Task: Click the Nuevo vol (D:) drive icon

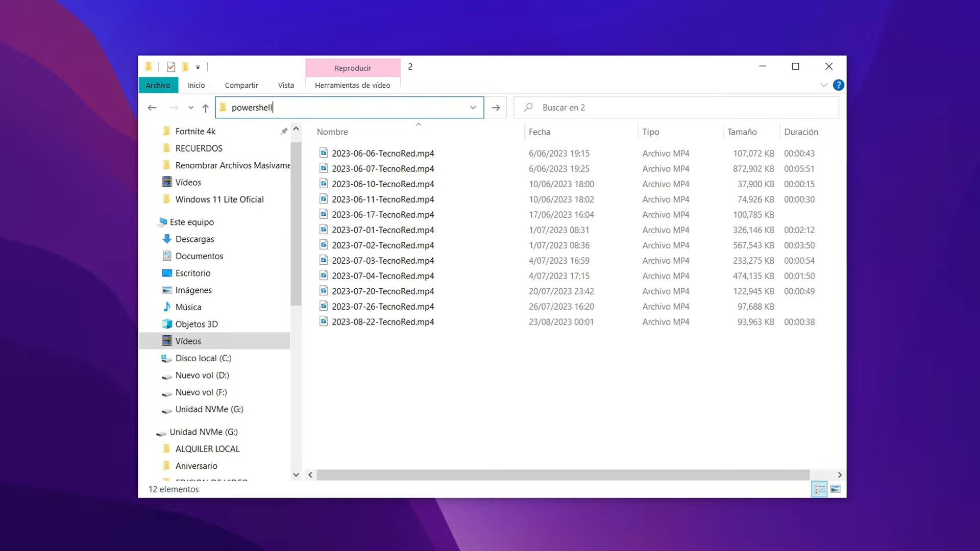Action: pyautogui.click(x=167, y=377)
